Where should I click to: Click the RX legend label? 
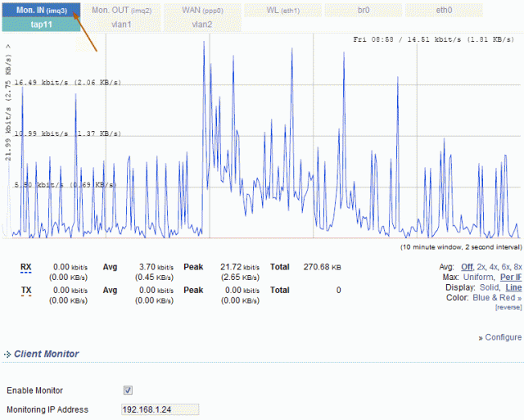tap(25, 267)
